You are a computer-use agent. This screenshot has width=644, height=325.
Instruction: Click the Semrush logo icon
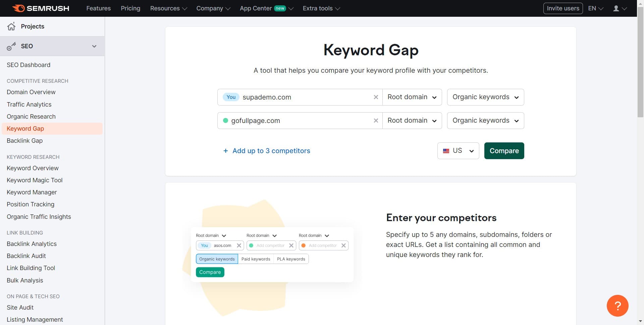pyautogui.click(x=19, y=8)
